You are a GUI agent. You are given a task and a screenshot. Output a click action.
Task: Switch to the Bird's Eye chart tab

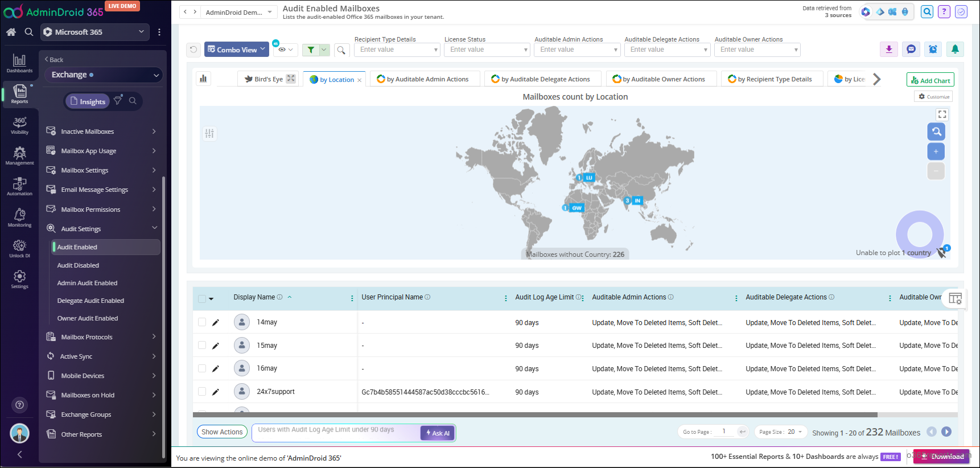pos(269,79)
